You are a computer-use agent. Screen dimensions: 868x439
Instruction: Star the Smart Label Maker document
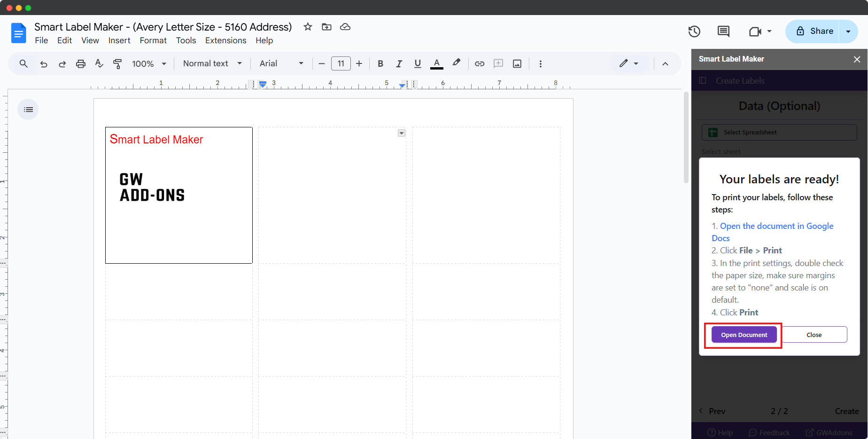pos(308,27)
